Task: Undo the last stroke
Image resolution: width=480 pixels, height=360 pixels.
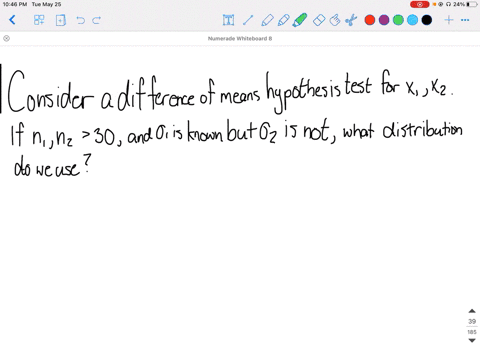Action: click(80, 21)
